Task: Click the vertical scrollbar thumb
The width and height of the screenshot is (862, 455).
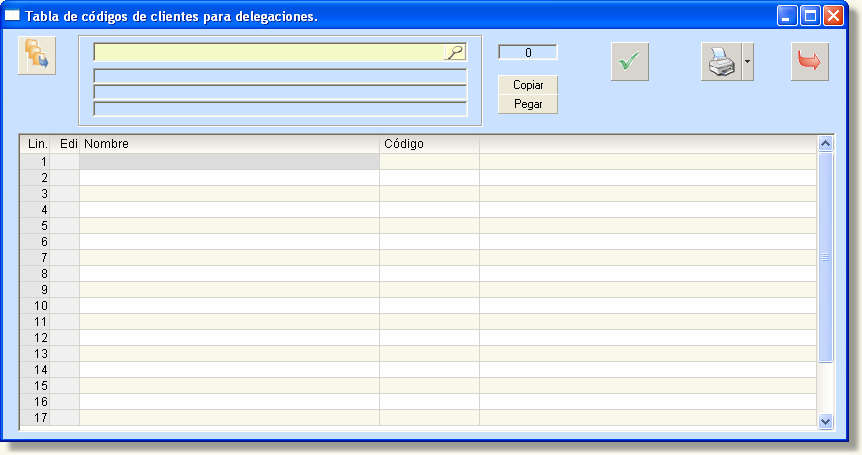Action: pyautogui.click(x=825, y=257)
